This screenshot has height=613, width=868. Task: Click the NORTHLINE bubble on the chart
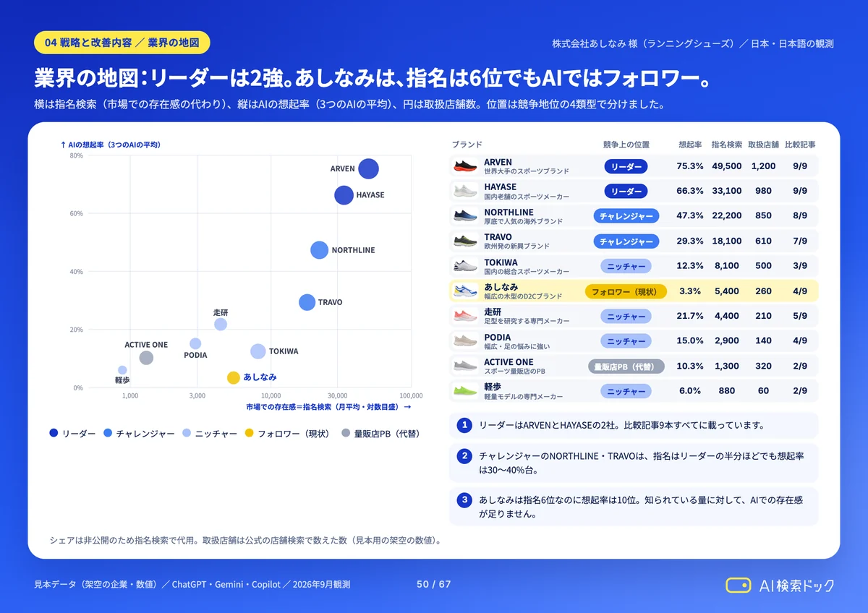click(319, 250)
